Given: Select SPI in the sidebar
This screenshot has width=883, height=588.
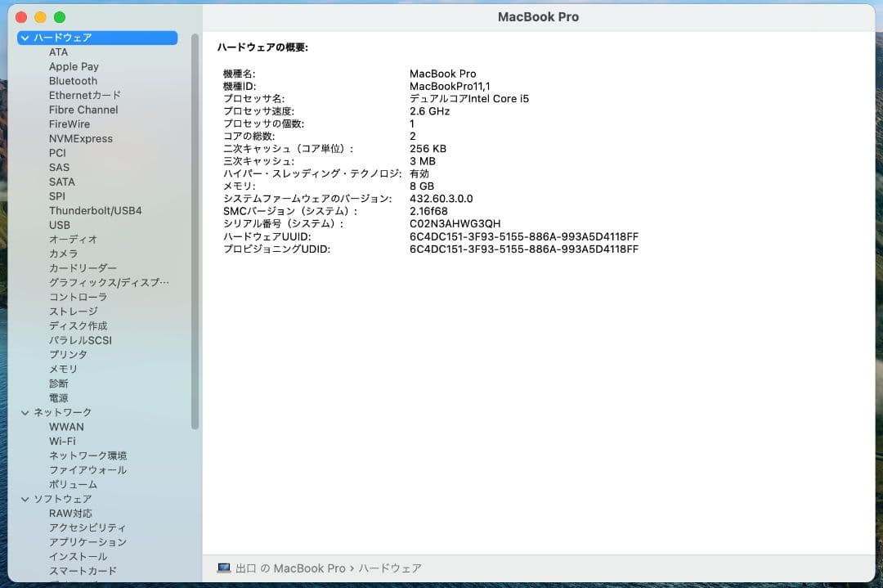Looking at the screenshot, I should click(x=57, y=196).
